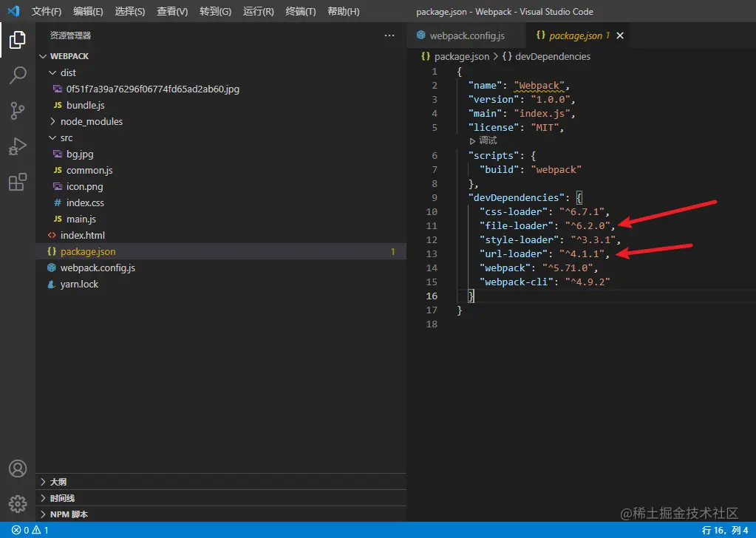756x538 pixels.
Task: Click package.json in the breadcrumb
Action: point(461,56)
